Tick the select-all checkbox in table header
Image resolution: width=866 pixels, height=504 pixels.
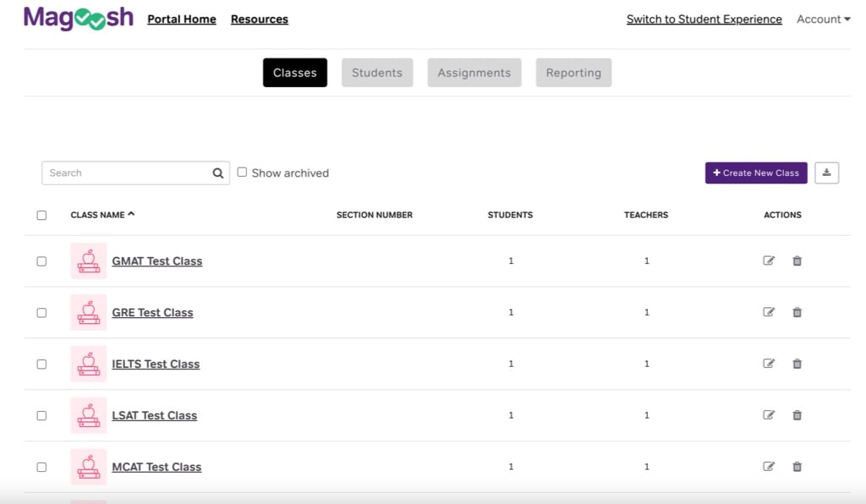click(41, 216)
